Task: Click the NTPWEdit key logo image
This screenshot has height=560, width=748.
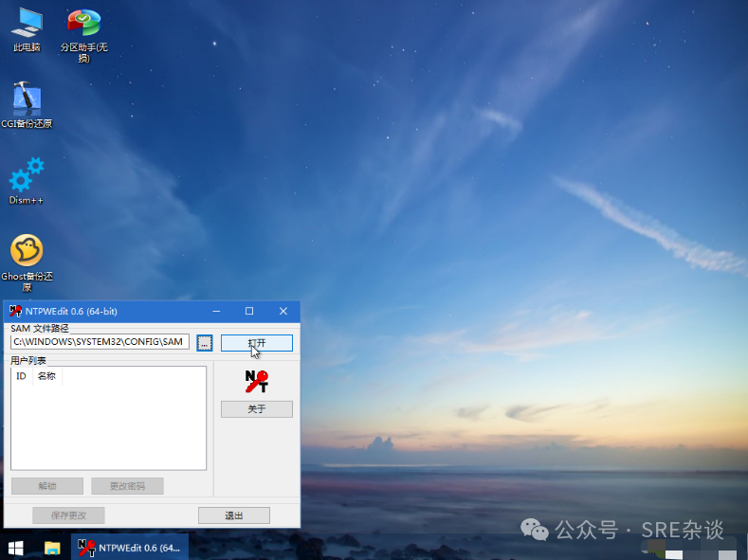Action: point(256,381)
